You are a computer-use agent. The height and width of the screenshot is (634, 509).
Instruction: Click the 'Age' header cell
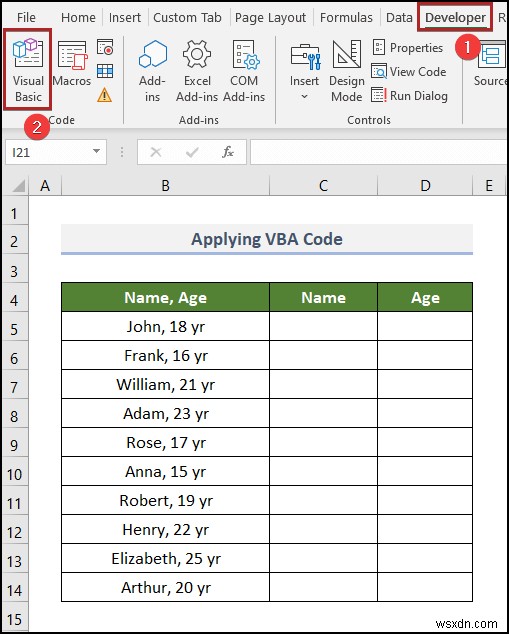(425, 297)
